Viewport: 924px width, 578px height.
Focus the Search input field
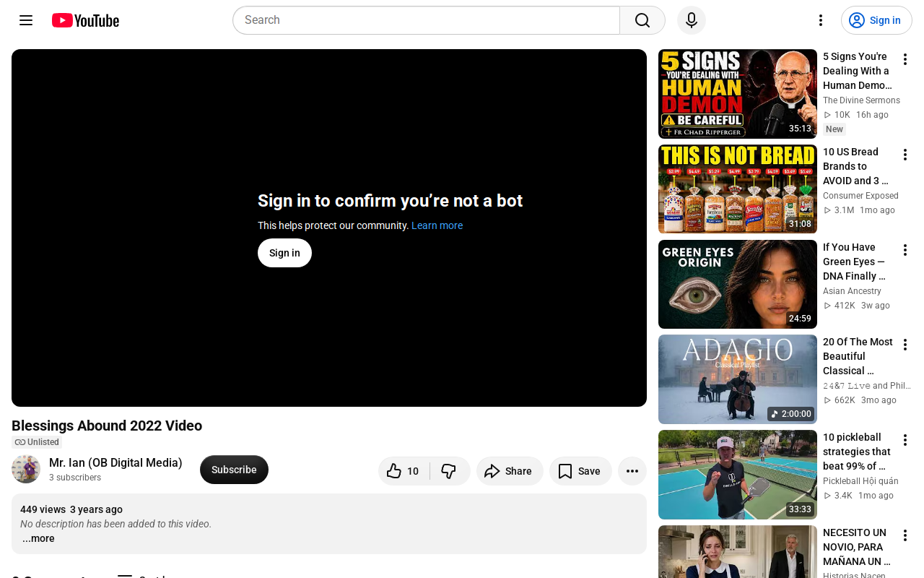[426, 20]
